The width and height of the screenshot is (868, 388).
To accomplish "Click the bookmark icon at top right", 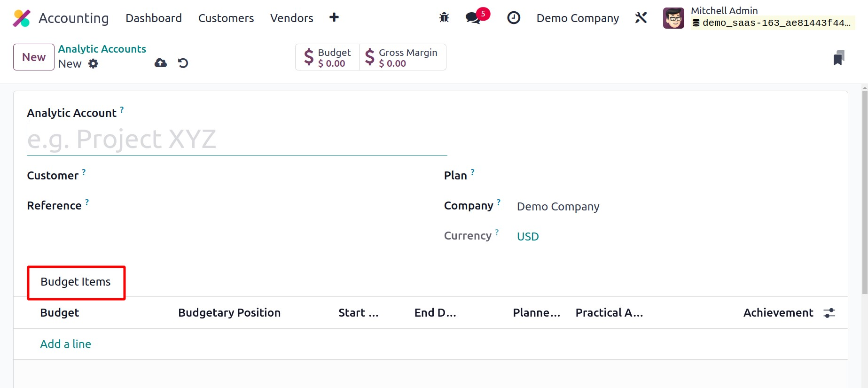I will point(838,58).
